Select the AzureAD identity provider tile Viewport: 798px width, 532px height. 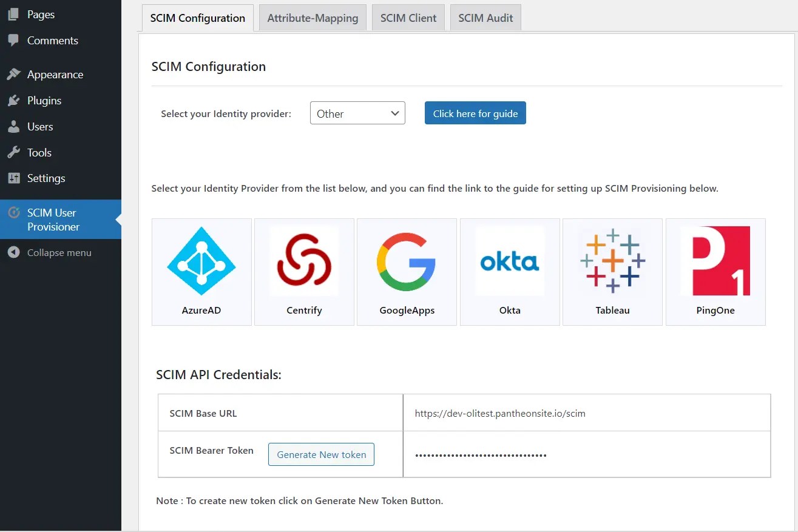[x=201, y=271]
